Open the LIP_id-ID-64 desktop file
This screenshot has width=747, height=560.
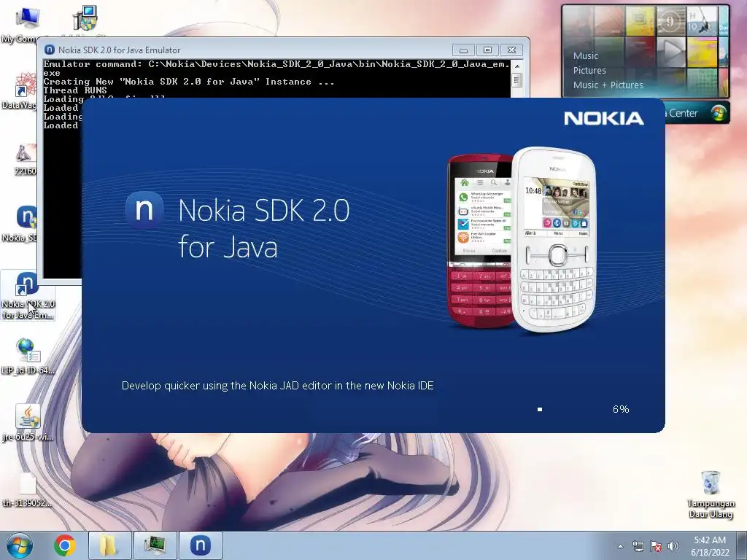click(28, 356)
